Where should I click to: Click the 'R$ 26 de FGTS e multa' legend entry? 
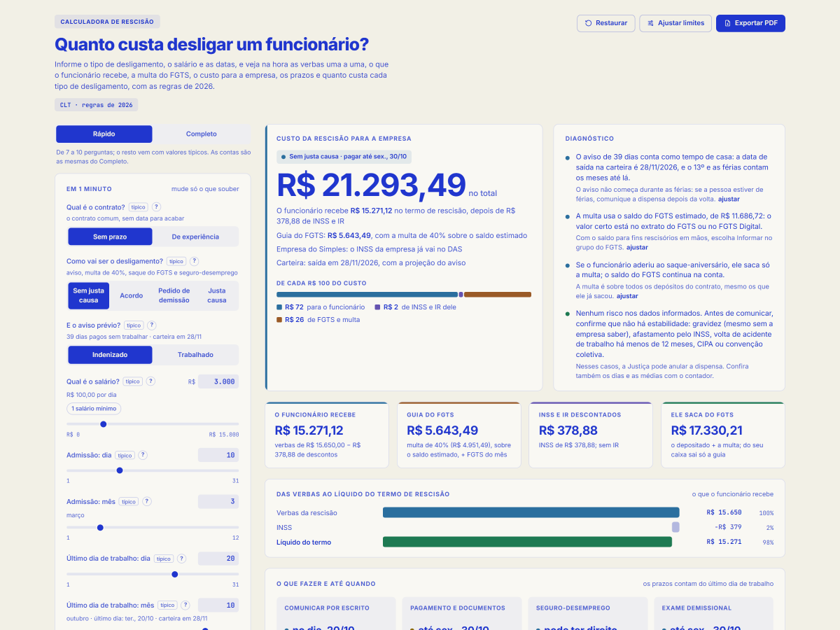pyautogui.click(x=318, y=320)
